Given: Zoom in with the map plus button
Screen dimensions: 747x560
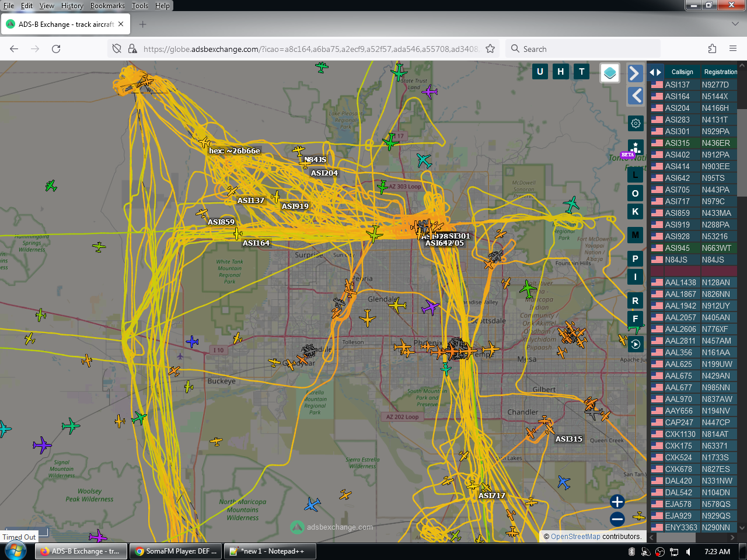Looking at the screenshot, I should tap(617, 502).
